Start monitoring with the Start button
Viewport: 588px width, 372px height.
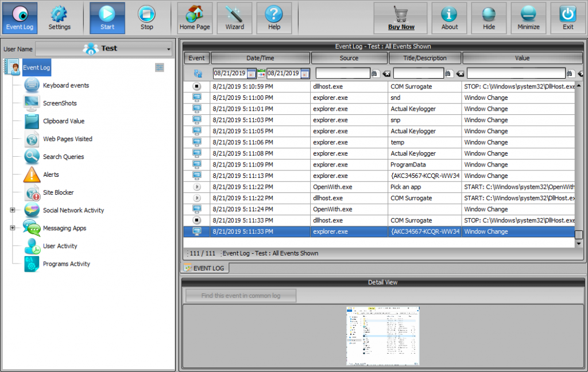point(107,18)
